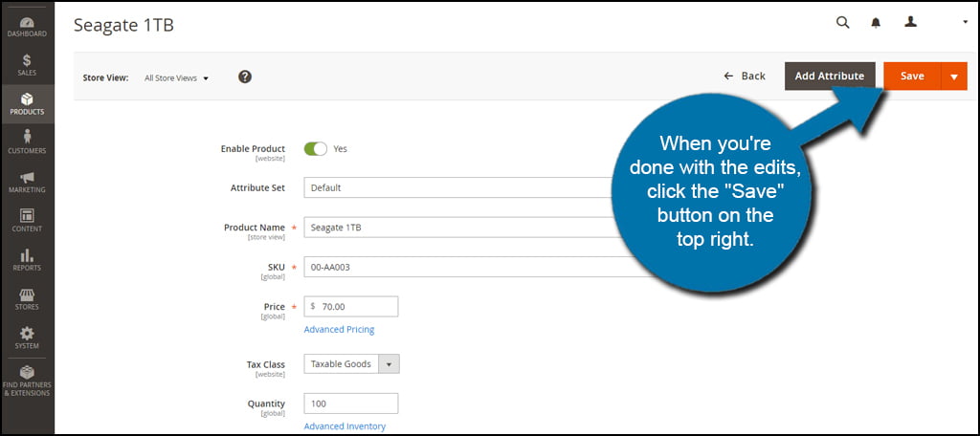980x436 pixels.
Task: Open the Advanced Inventory link
Action: click(345, 426)
